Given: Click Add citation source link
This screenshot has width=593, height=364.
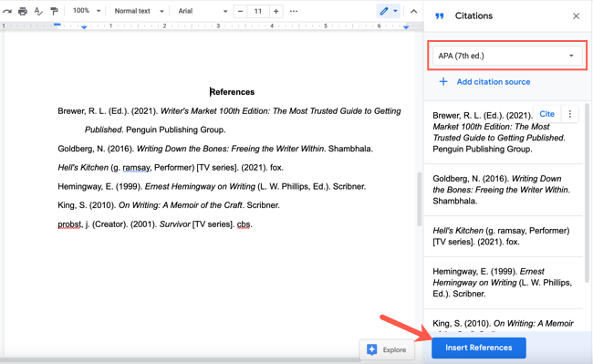Looking at the screenshot, I should (x=494, y=81).
